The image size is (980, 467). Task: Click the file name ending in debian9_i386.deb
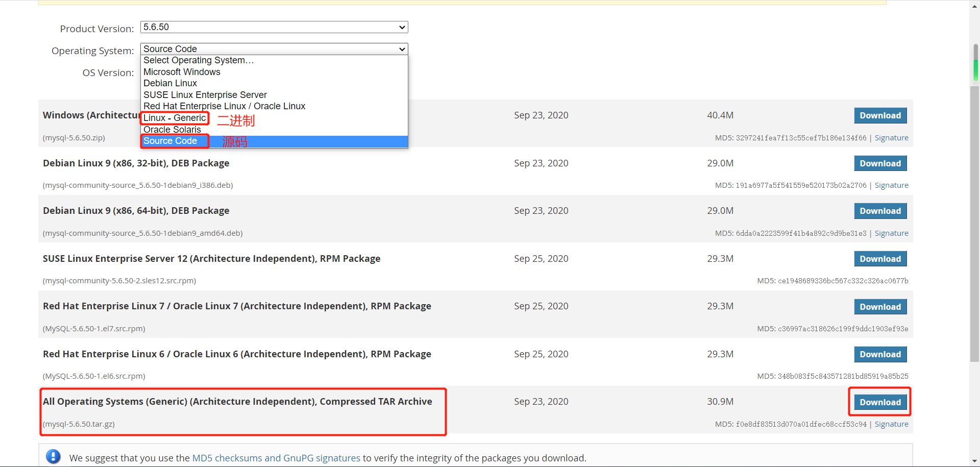pos(138,185)
